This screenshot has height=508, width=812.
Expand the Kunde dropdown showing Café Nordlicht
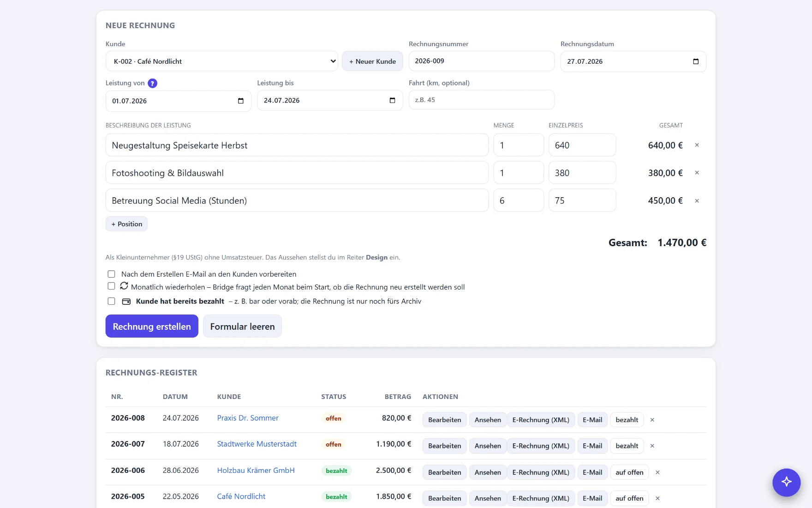pyautogui.click(x=222, y=61)
